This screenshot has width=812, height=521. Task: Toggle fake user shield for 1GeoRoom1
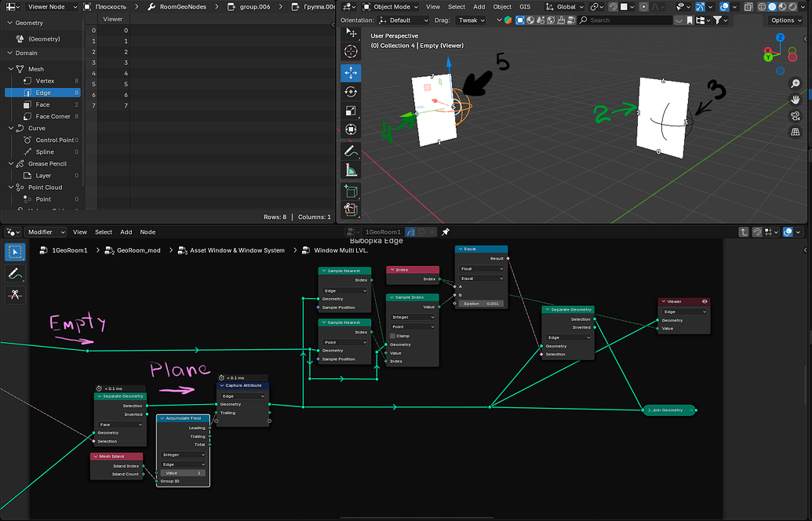tap(410, 232)
